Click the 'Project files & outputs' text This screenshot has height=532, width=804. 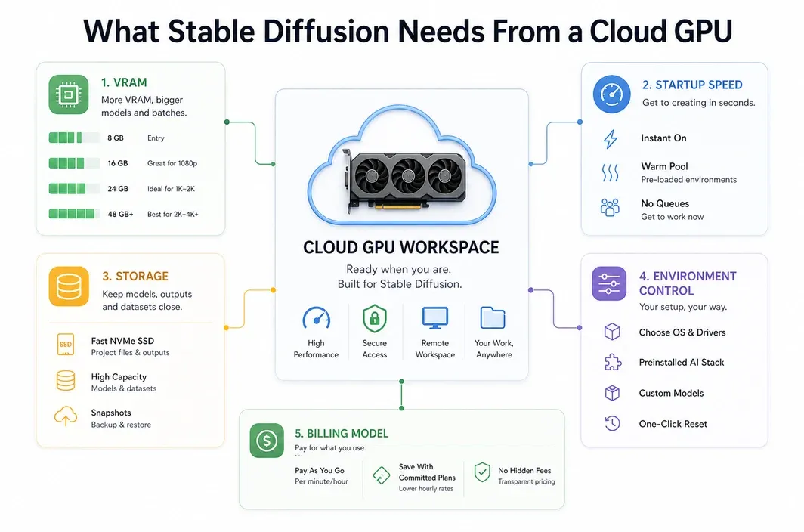click(x=130, y=352)
